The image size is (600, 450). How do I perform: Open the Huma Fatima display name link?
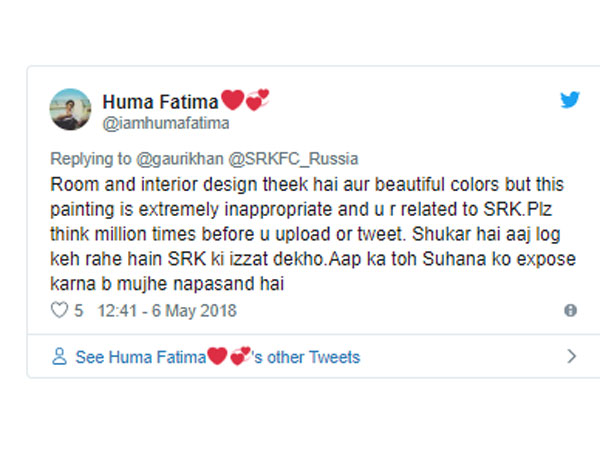160,102
